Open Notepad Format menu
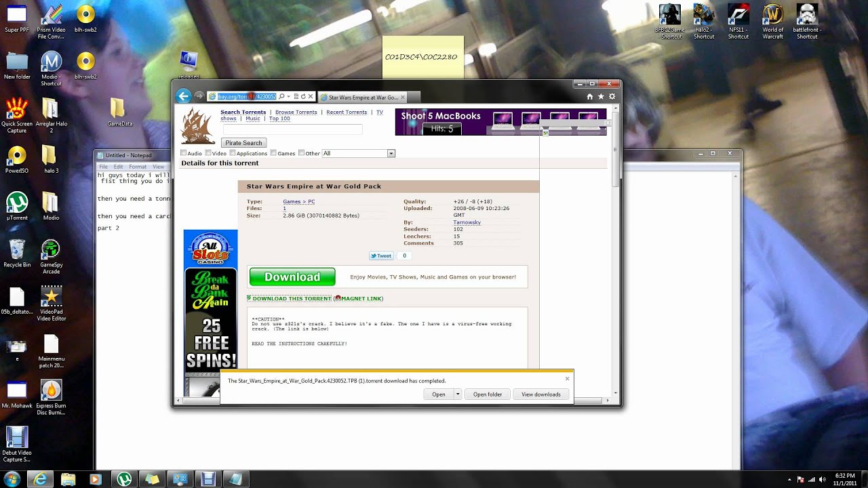 click(x=138, y=167)
